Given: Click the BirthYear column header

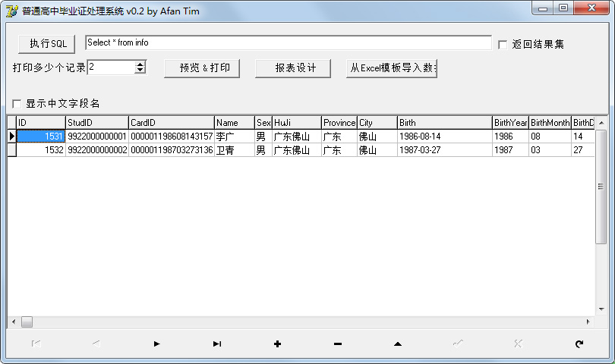Looking at the screenshot, I should pos(511,123).
